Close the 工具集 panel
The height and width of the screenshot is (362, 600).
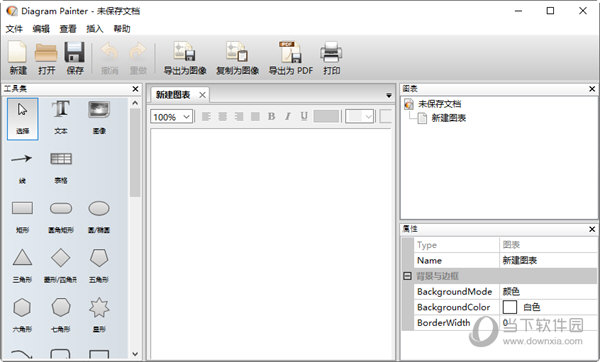[x=135, y=89]
